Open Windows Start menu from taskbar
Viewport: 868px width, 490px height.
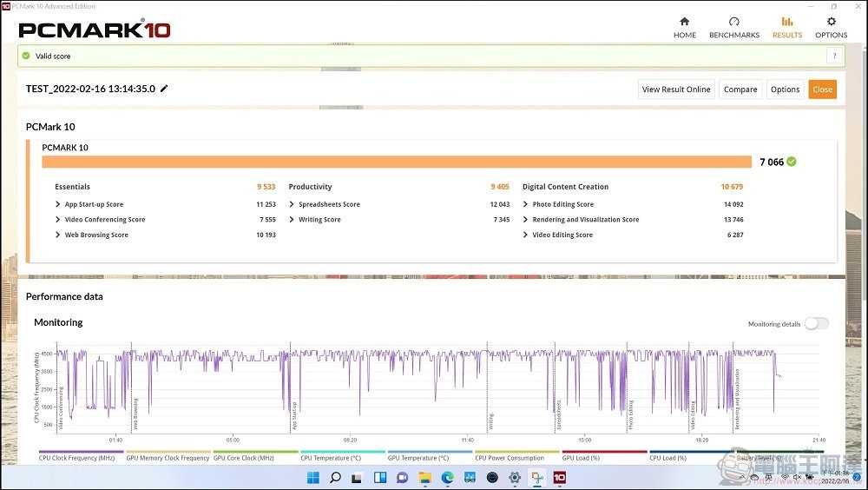(x=312, y=478)
